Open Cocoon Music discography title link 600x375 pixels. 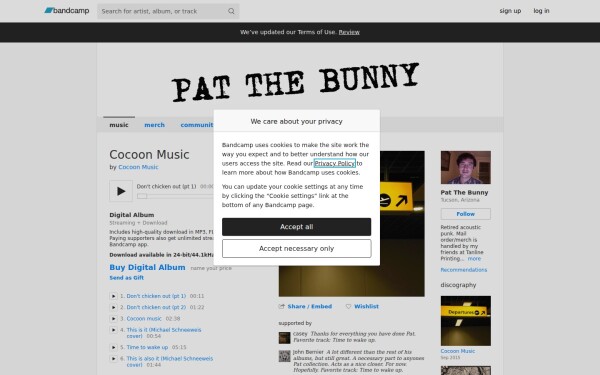pyautogui.click(x=458, y=351)
